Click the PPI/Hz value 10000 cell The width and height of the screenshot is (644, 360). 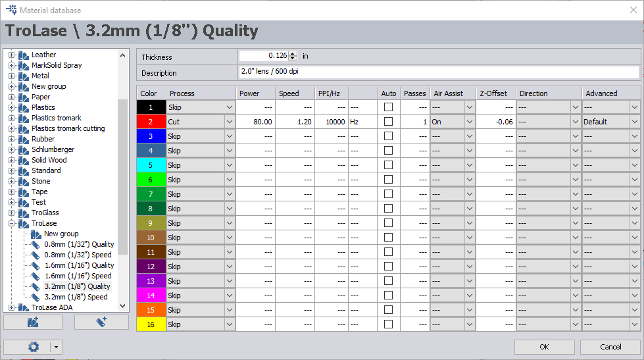pyautogui.click(x=332, y=122)
